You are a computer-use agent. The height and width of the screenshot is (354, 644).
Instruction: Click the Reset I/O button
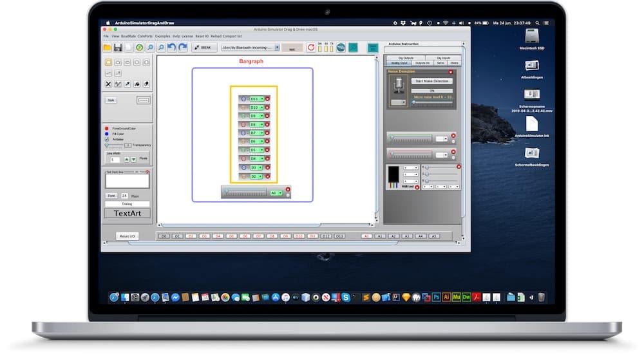pyautogui.click(x=128, y=236)
